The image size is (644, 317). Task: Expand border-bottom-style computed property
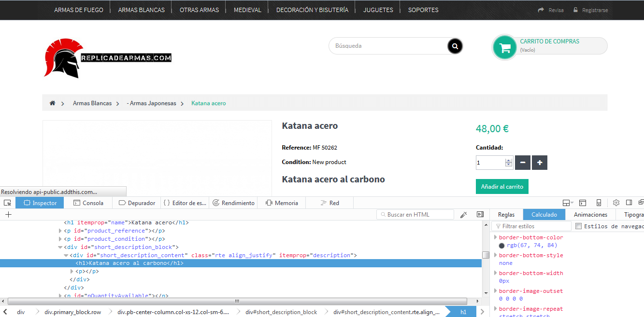click(495, 255)
